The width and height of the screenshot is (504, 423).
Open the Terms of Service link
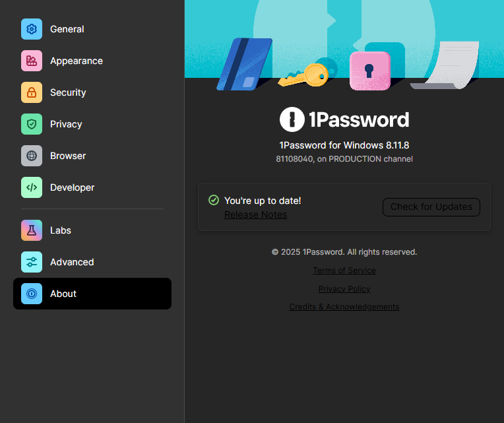coord(344,271)
